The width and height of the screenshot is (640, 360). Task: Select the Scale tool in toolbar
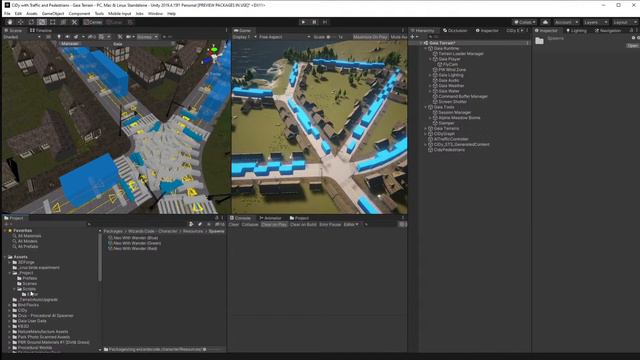[42, 22]
